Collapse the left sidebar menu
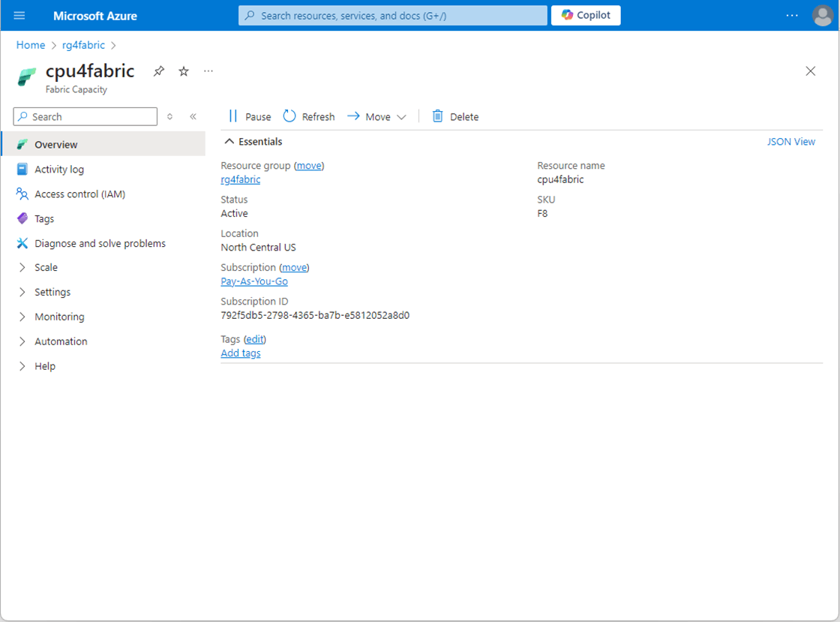This screenshot has height=622, width=840. pyautogui.click(x=193, y=116)
